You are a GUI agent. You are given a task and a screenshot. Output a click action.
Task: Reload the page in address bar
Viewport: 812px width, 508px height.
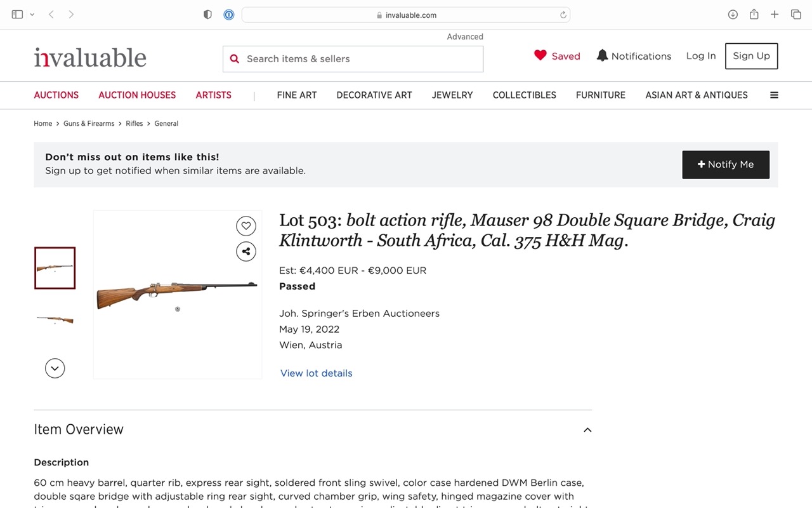563,15
